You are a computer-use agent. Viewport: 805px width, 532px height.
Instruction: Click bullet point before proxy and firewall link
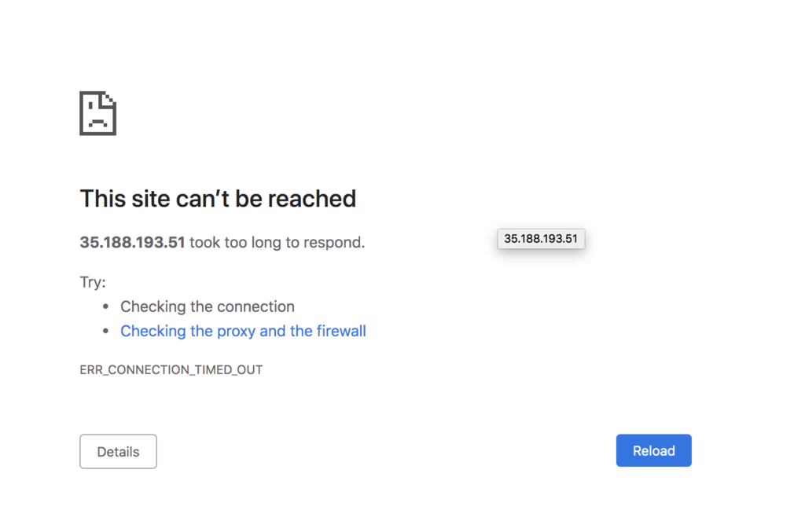tap(105, 331)
